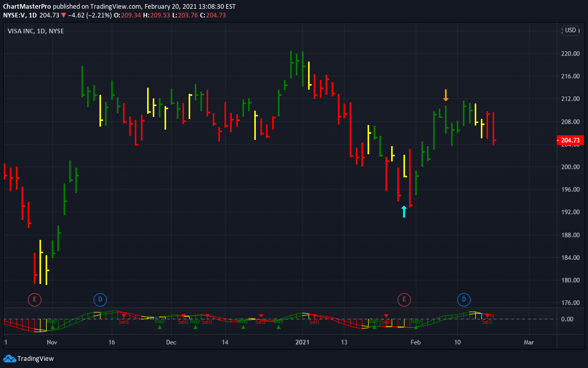Screen dimensions: 588x368
Task: Click the Dec date axis label
Action: coord(171,342)
